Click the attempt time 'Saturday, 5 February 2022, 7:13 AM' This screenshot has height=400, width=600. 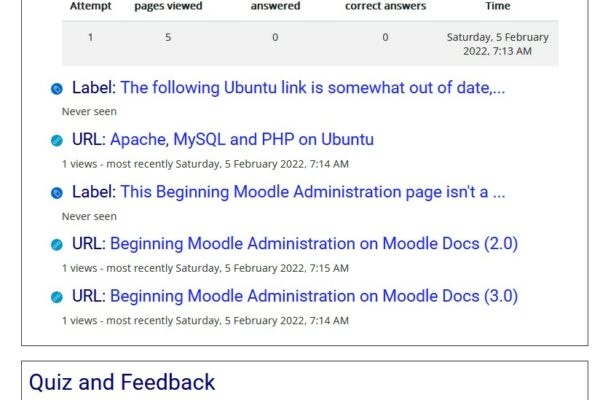click(497, 44)
